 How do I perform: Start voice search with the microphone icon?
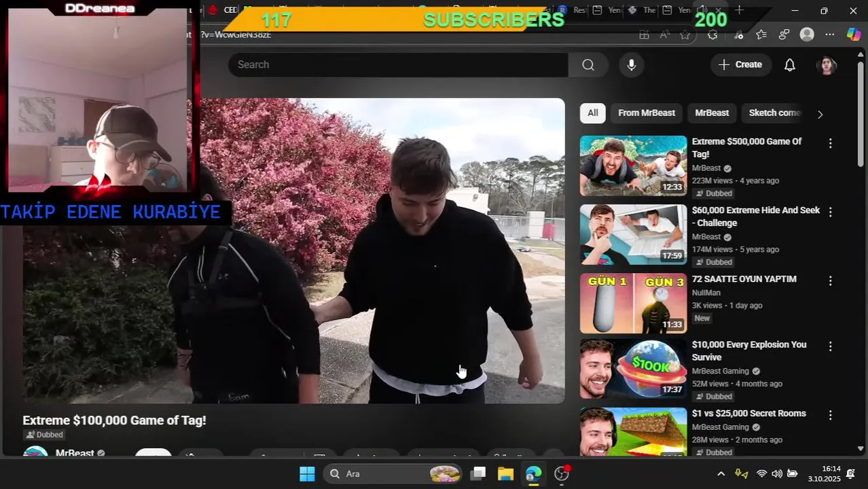pos(632,65)
